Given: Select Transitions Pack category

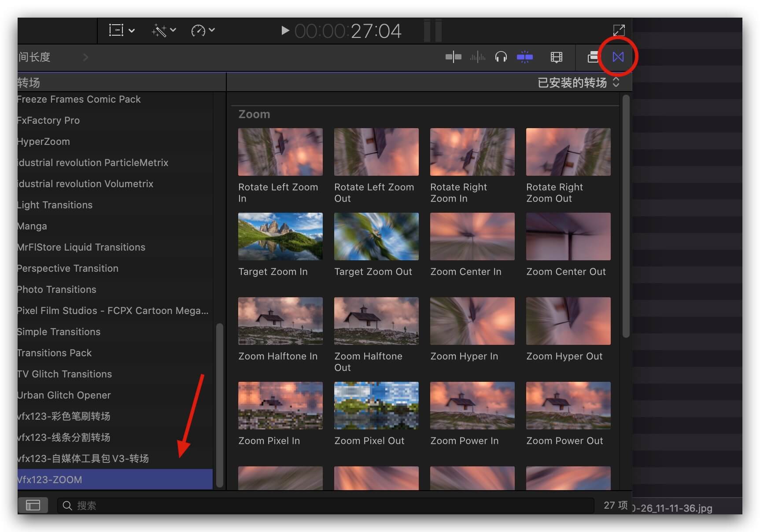Looking at the screenshot, I should pyautogui.click(x=115, y=353).
